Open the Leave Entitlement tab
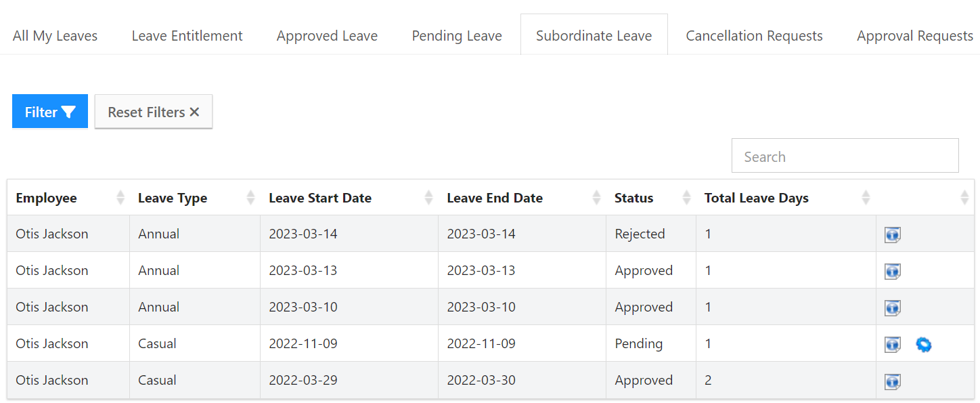The width and height of the screenshot is (980, 403). pos(187,36)
